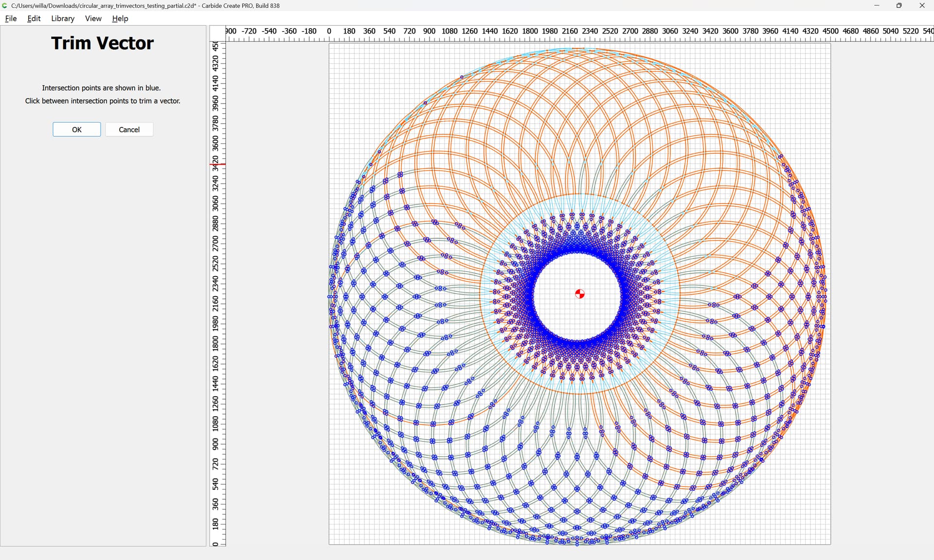Click the "Intersection points are shown in blue" text
The width and height of the screenshot is (934, 560).
[x=101, y=88]
